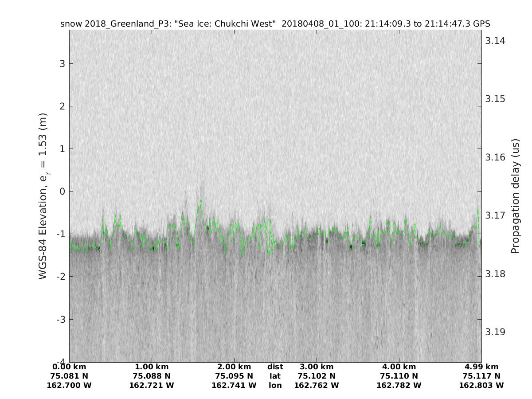The image size is (532, 399).
Task: Select the 162.762 W longitude label
Action: point(317,385)
